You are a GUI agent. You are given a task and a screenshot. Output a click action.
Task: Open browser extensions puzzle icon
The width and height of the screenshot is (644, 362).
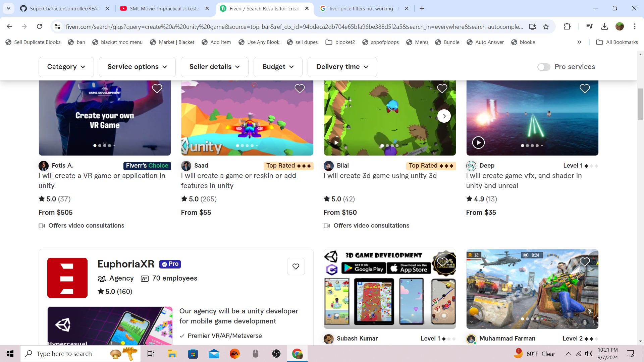tap(567, 26)
